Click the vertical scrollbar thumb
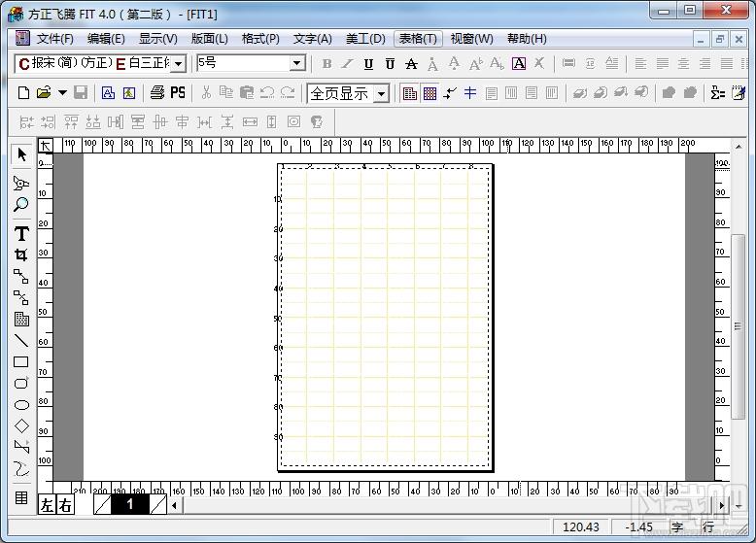Image resolution: width=756 pixels, height=543 pixels. (x=738, y=326)
